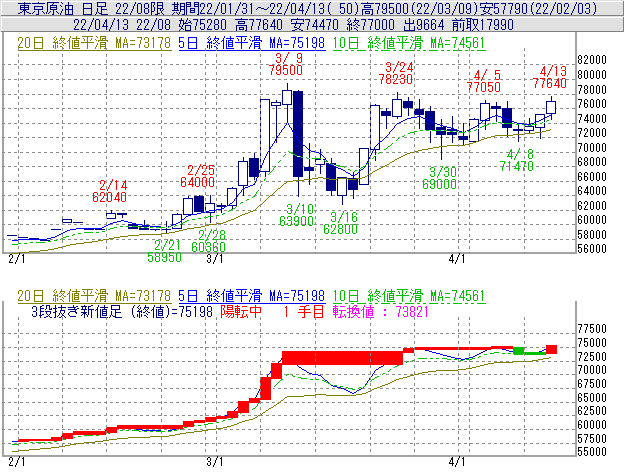Viewport: 624px width, 475px height.
Task: Click the green block in the line-break chart
Action: coord(521,351)
